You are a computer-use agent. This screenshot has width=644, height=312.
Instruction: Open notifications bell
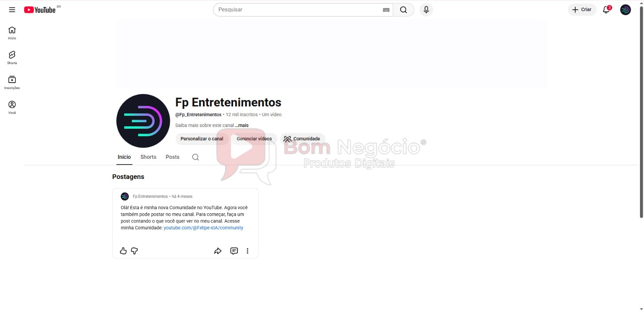click(x=606, y=10)
